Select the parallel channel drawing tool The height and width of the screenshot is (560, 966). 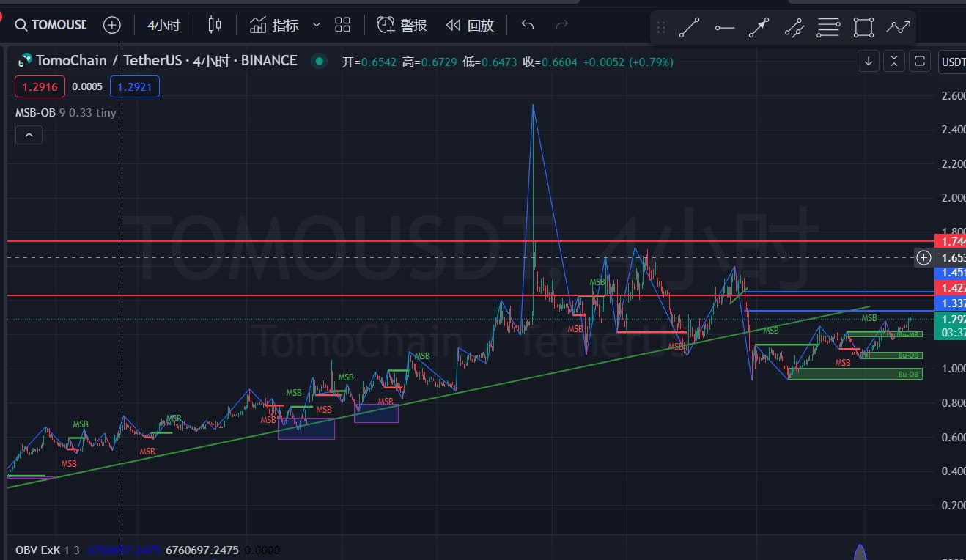pyautogui.click(x=794, y=28)
